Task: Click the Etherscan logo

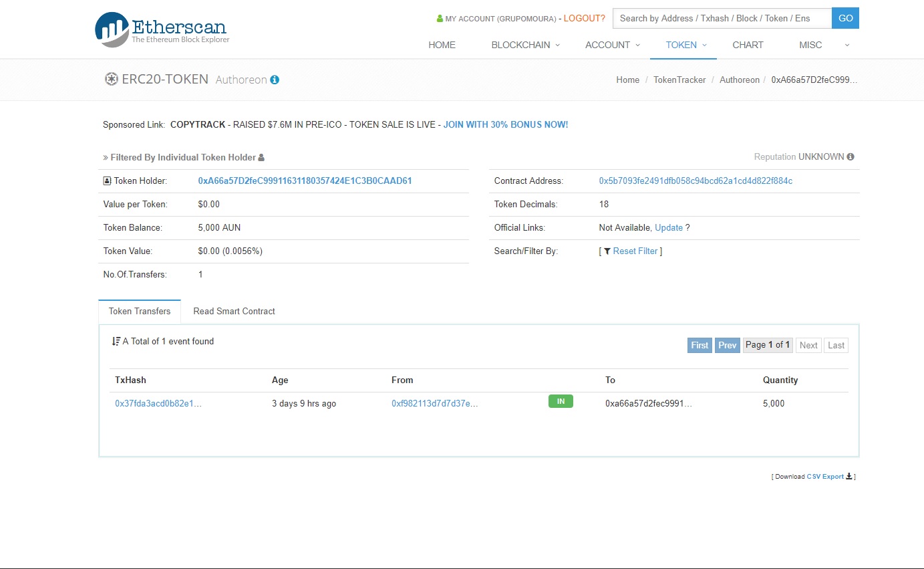Action: [x=162, y=29]
